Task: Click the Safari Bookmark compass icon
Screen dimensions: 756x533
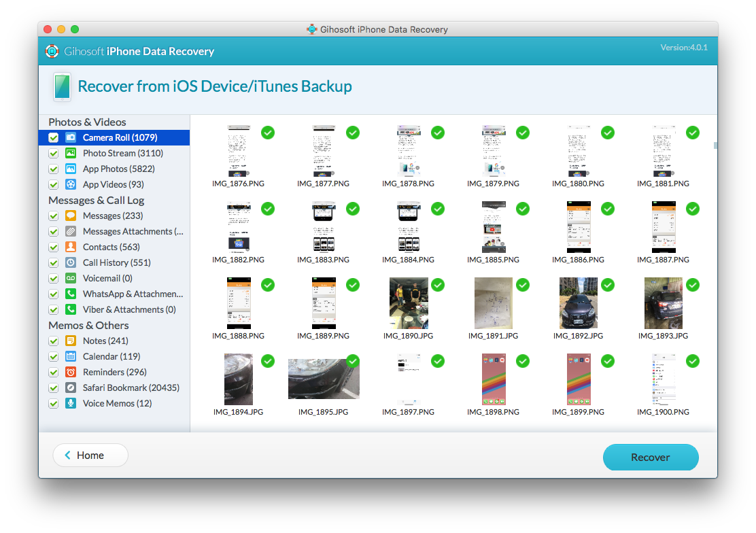Action: (71, 388)
